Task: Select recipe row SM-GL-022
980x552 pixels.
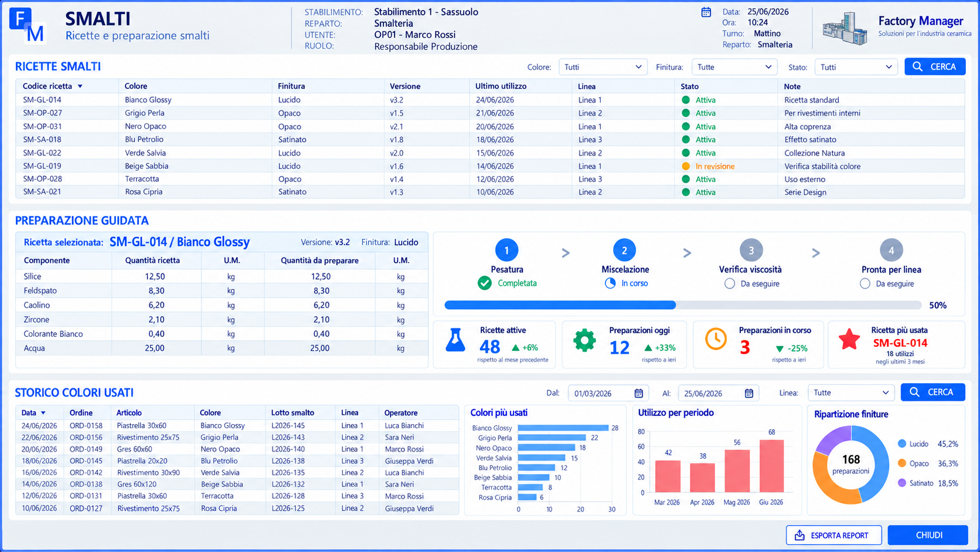Action: click(490, 153)
